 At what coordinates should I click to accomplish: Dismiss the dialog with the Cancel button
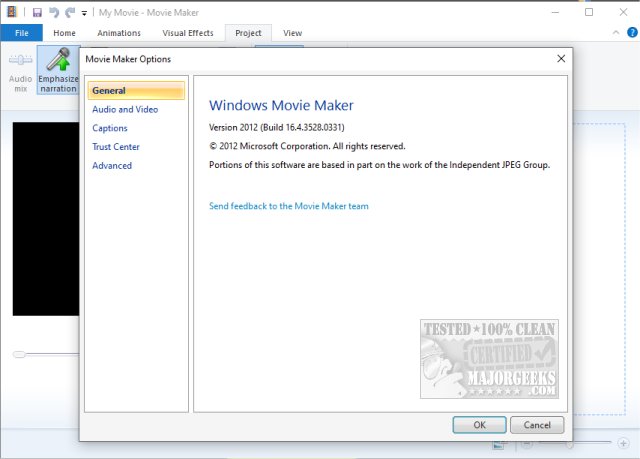click(x=537, y=425)
